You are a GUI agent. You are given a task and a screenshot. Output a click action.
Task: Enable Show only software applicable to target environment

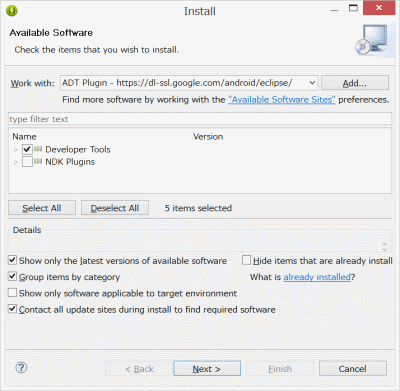[12, 293]
